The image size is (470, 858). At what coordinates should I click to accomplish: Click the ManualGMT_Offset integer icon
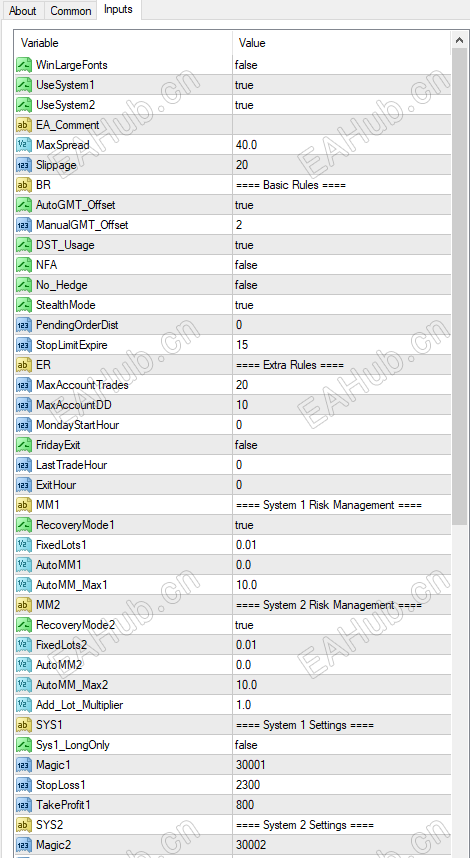[24, 225]
